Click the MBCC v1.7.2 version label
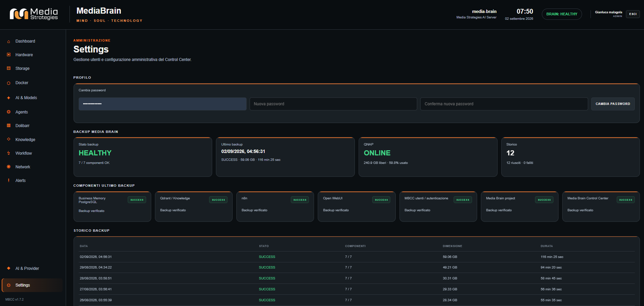Screen dimensions: 644x306 pos(15,300)
